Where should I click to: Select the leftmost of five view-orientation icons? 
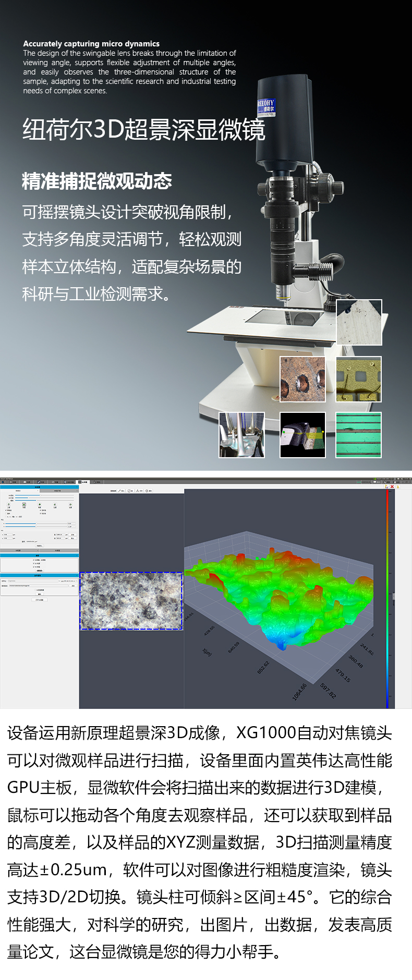coord(9,505)
